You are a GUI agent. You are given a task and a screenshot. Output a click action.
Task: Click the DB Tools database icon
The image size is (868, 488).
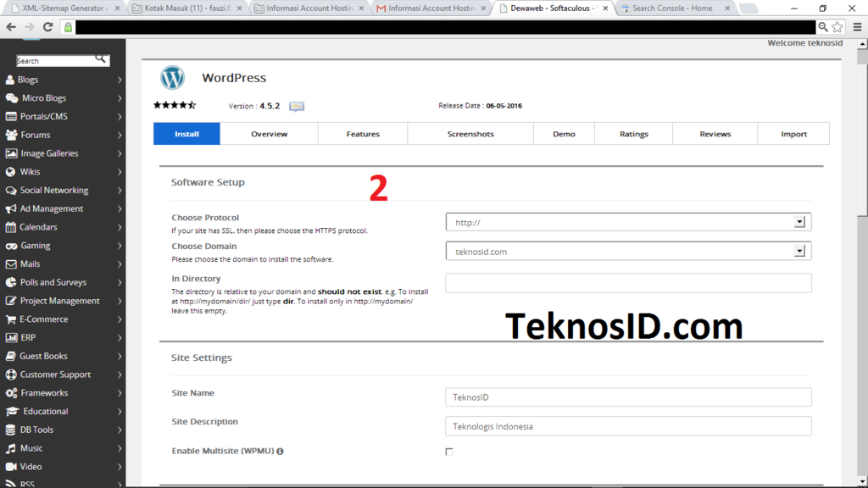click(x=10, y=430)
